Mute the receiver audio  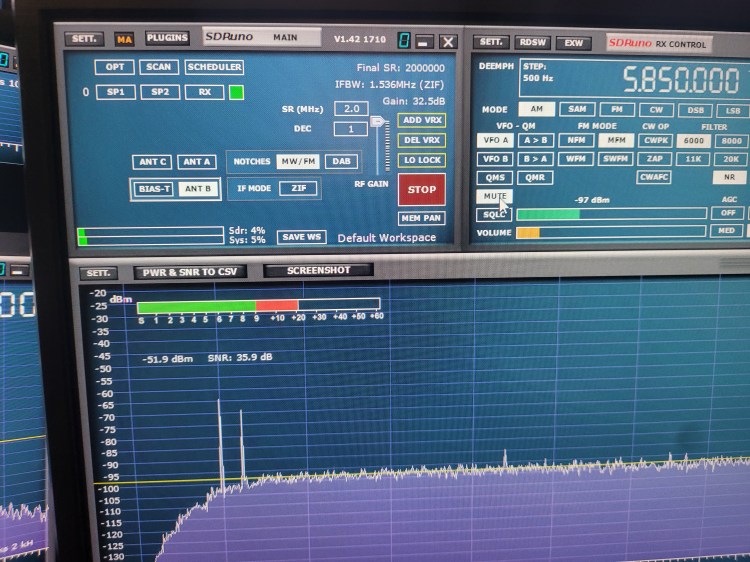[x=495, y=196]
